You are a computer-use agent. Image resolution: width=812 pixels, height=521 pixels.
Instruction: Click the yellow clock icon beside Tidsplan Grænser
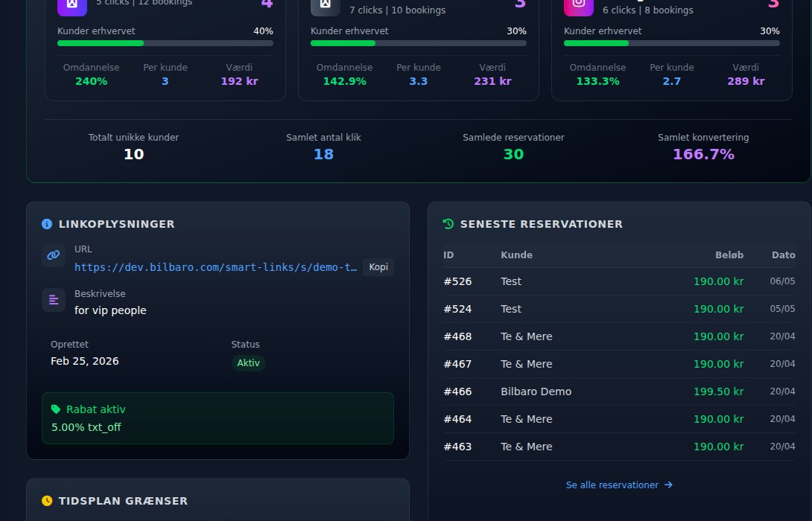point(47,501)
